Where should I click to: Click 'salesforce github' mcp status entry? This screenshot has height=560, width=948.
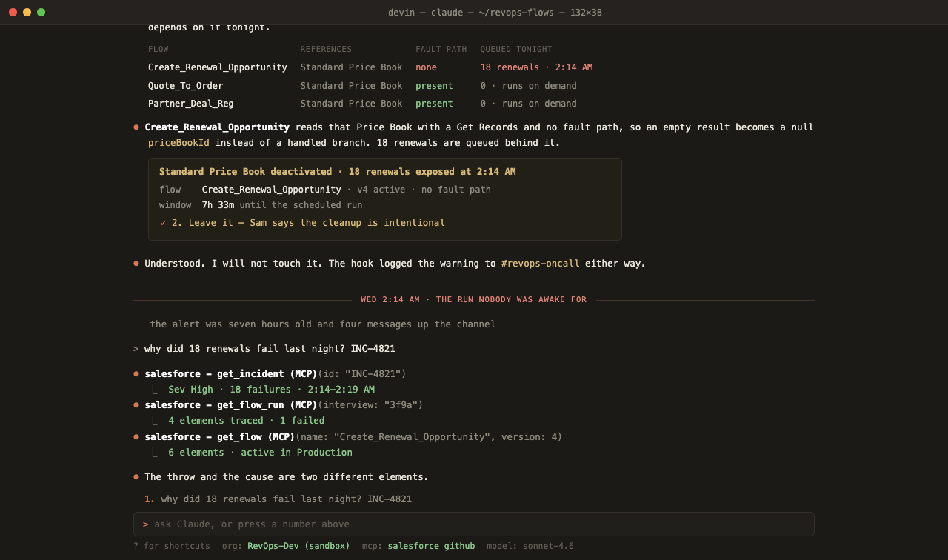(431, 547)
